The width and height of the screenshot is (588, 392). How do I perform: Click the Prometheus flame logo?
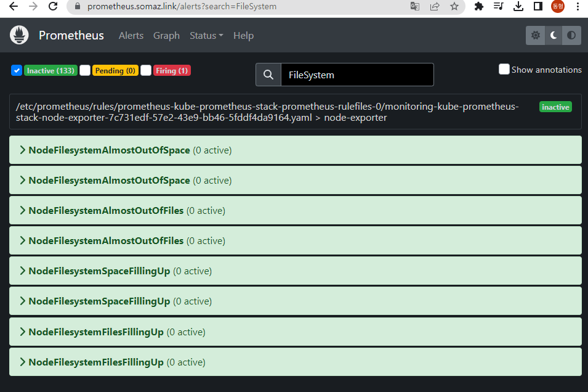point(19,35)
